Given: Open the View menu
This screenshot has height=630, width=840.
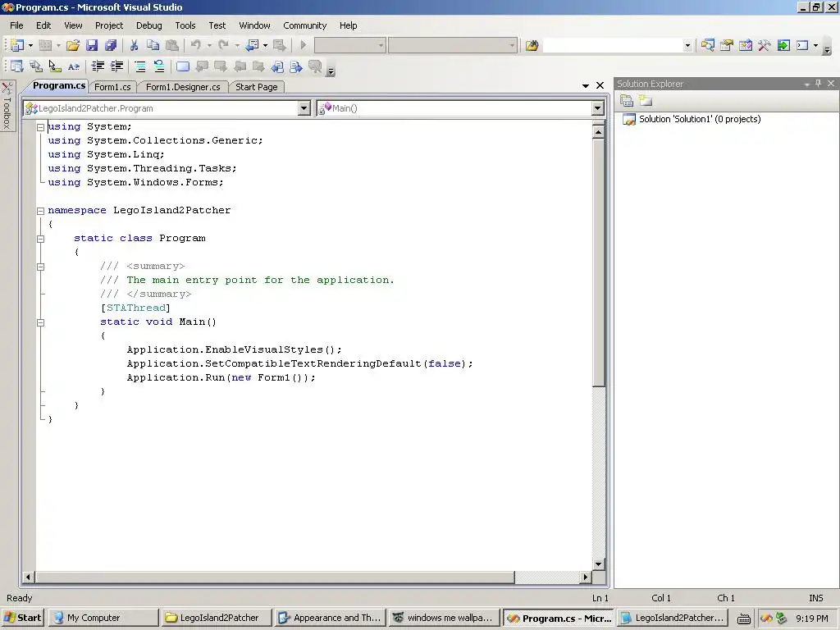Looking at the screenshot, I should coord(73,25).
